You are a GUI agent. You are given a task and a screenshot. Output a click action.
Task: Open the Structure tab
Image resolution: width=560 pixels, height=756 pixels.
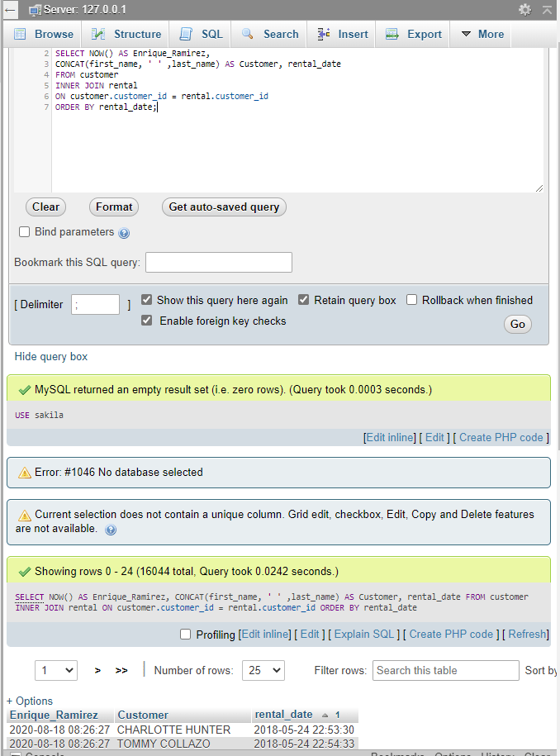click(126, 34)
